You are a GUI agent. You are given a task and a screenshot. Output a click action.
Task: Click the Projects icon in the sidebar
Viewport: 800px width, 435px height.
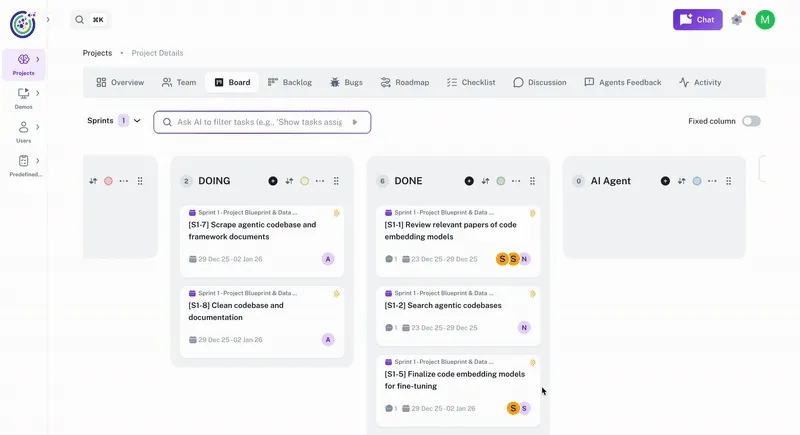23,60
